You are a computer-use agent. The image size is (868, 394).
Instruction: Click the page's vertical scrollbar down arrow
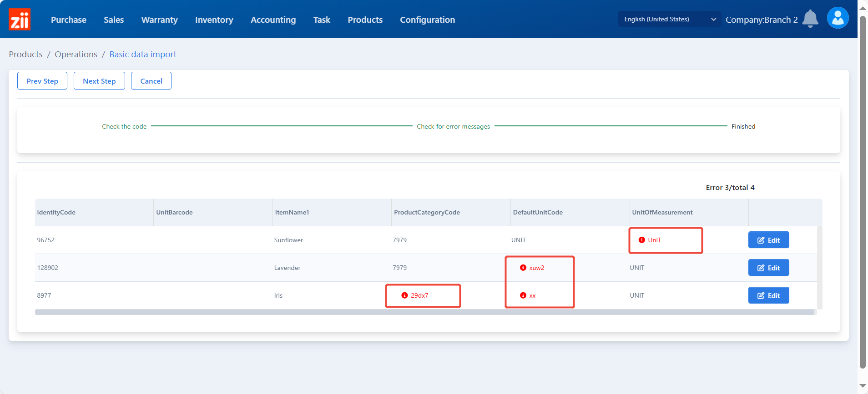(863, 386)
